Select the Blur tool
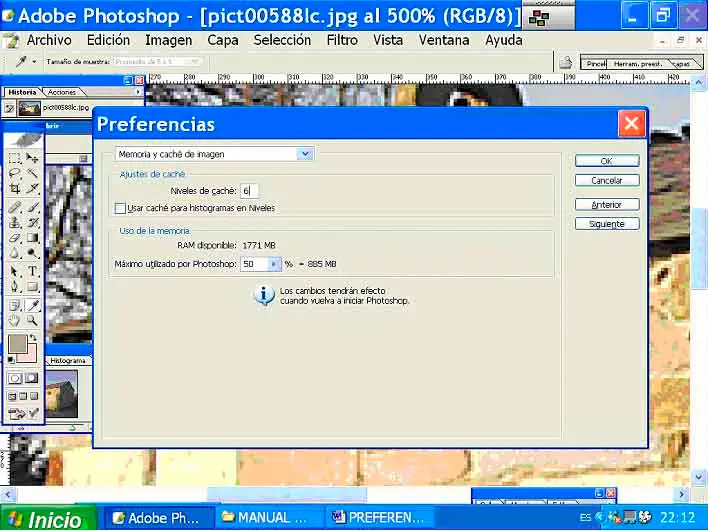 (14, 253)
